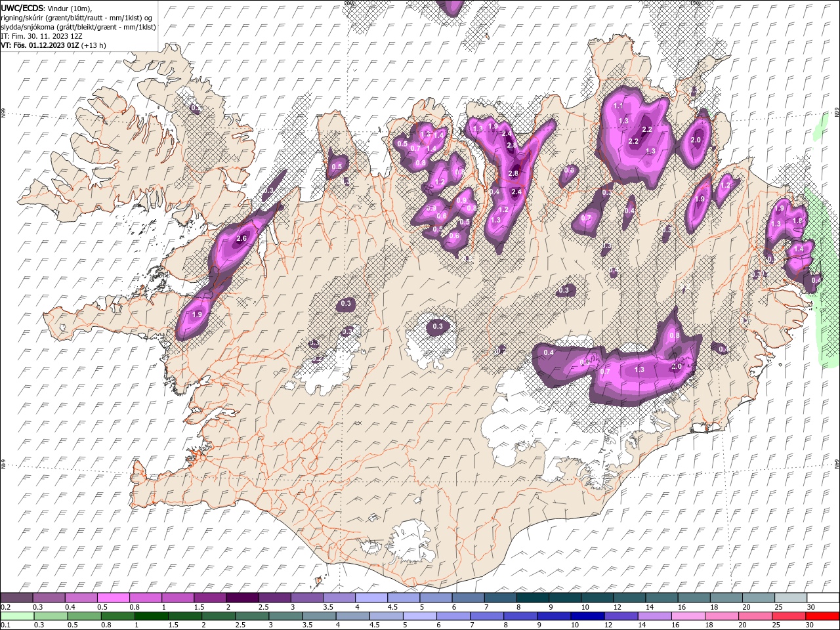The width and height of the screenshot is (840, 630).
Task: Pick the bright pink swatch between 0.5 and 0.8
Action: coord(114,598)
